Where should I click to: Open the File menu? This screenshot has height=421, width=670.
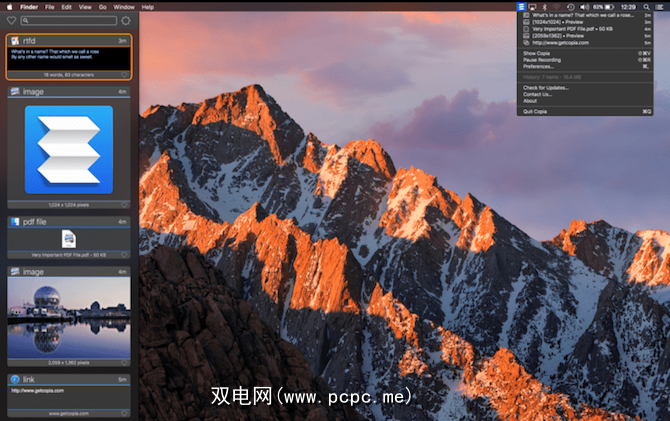pyautogui.click(x=50, y=7)
